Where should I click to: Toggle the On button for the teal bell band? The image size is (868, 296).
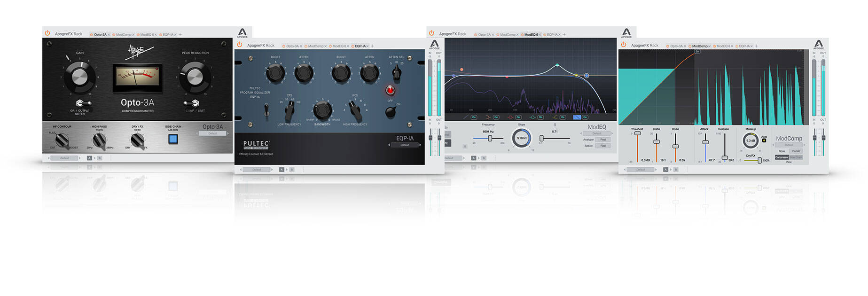(x=540, y=117)
